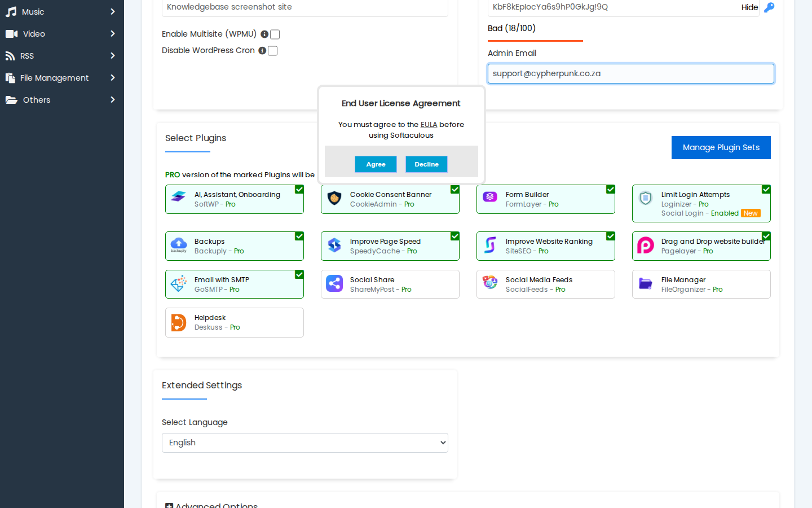Open the Others sidebar menu item

(x=62, y=100)
